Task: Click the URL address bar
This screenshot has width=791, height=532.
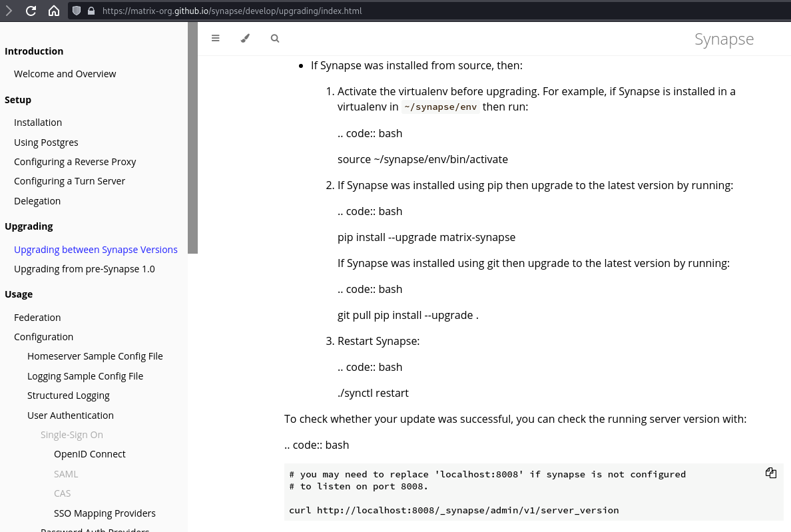Action: pos(399,11)
